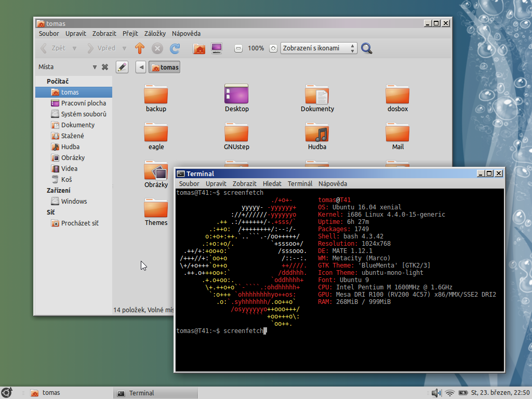Select Systém souborů in the sidebar
Screen dimensions: 532x399
[x=74, y=114]
